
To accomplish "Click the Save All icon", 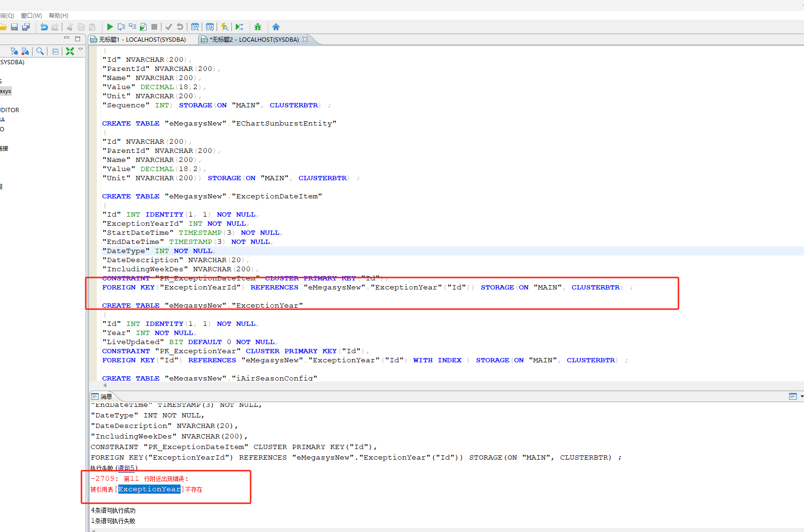I will coord(26,27).
